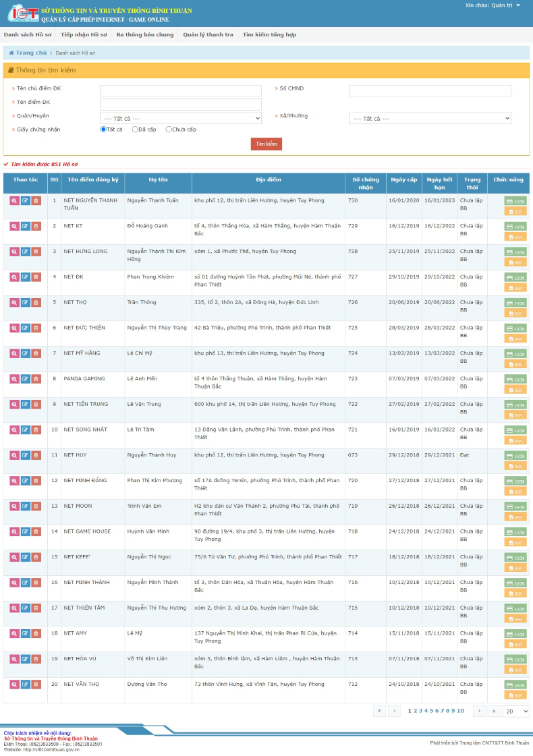533x756 pixels.
Task: Open details magnifier for NET HUY
Action: click(14, 455)
